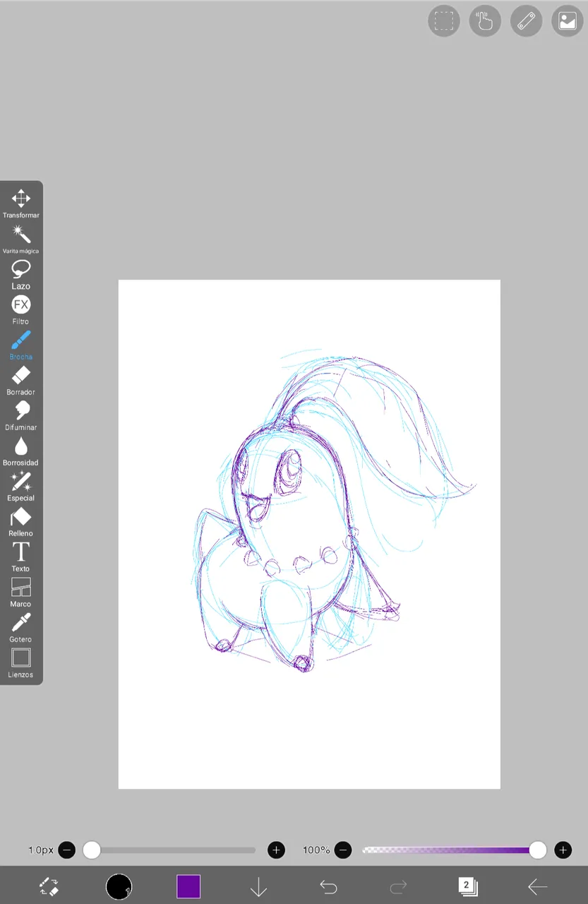Screen dimensions: 588x904
Task: Select the Difuminar smudge tool
Action: (20, 415)
